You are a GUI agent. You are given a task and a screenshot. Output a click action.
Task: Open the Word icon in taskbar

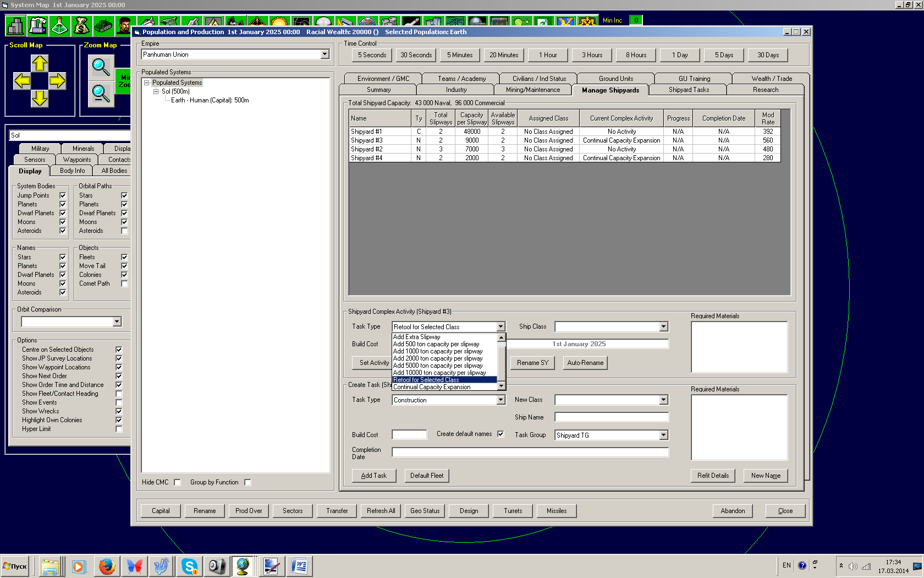point(300,566)
